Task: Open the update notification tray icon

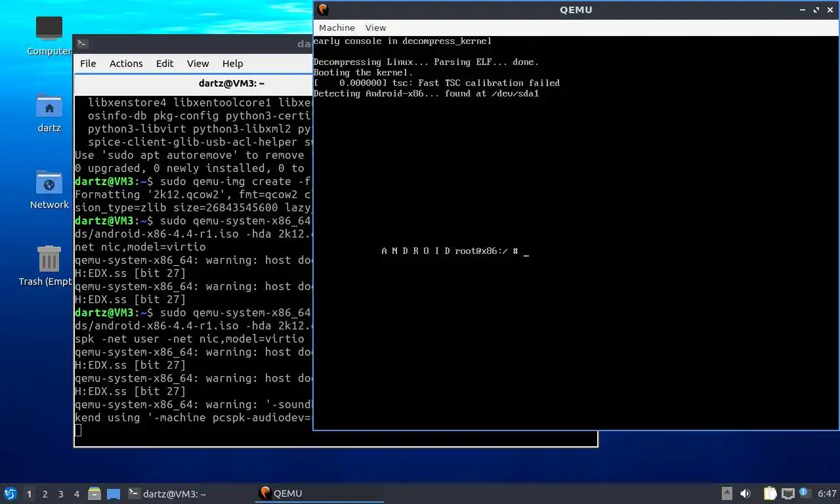Action: [804, 493]
